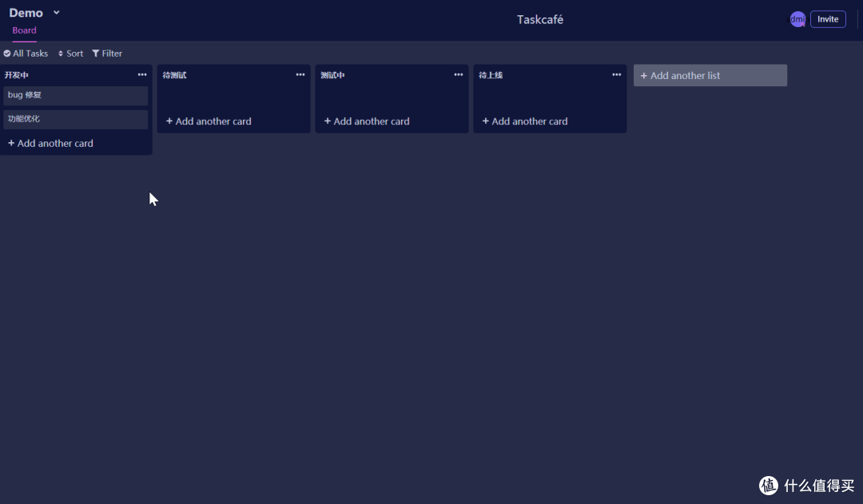The height and width of the screenshot is (504, 863).
Task: Open the 功能优化 card
Action: pos(75,119)
